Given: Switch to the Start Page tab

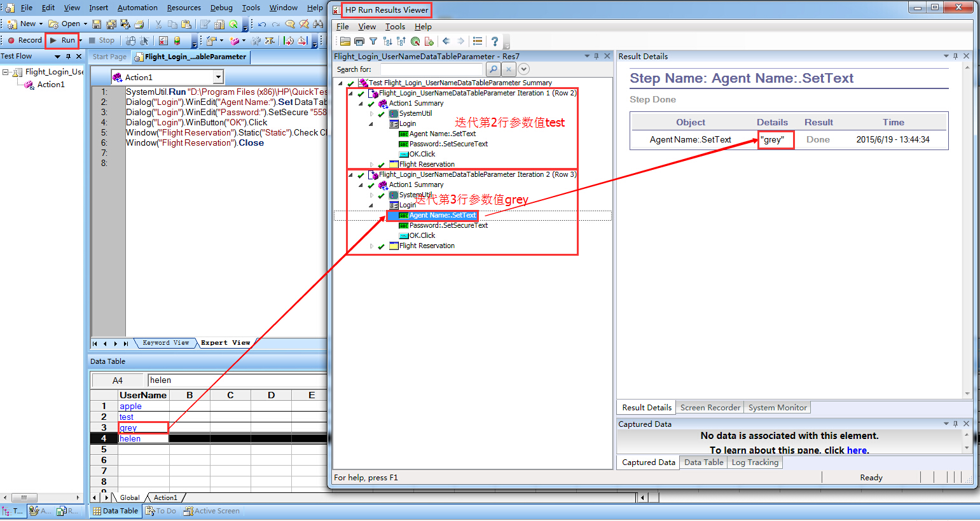Looking at the screenshot, I should (109, 57).
